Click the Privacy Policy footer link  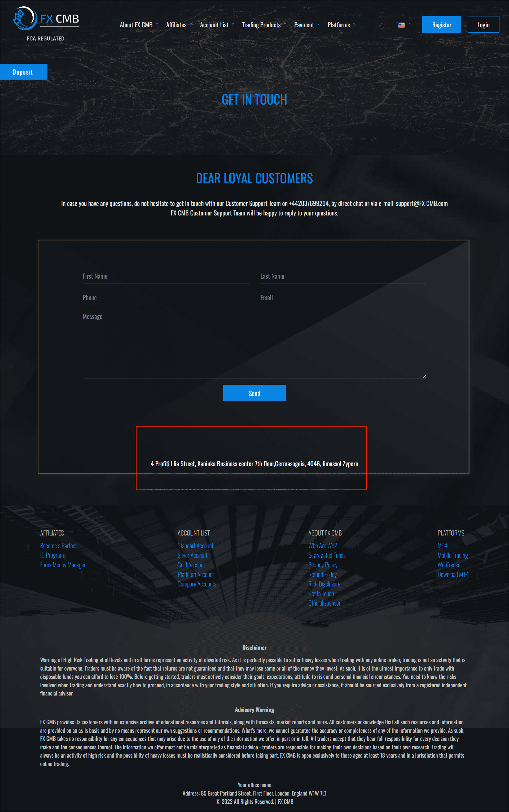(x=323, y=564)
